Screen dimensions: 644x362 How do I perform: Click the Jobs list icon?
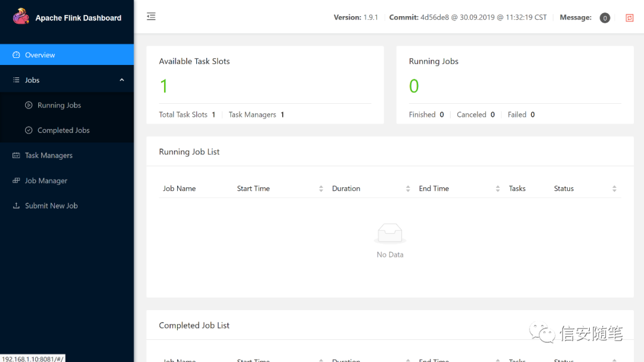(16, 80)
